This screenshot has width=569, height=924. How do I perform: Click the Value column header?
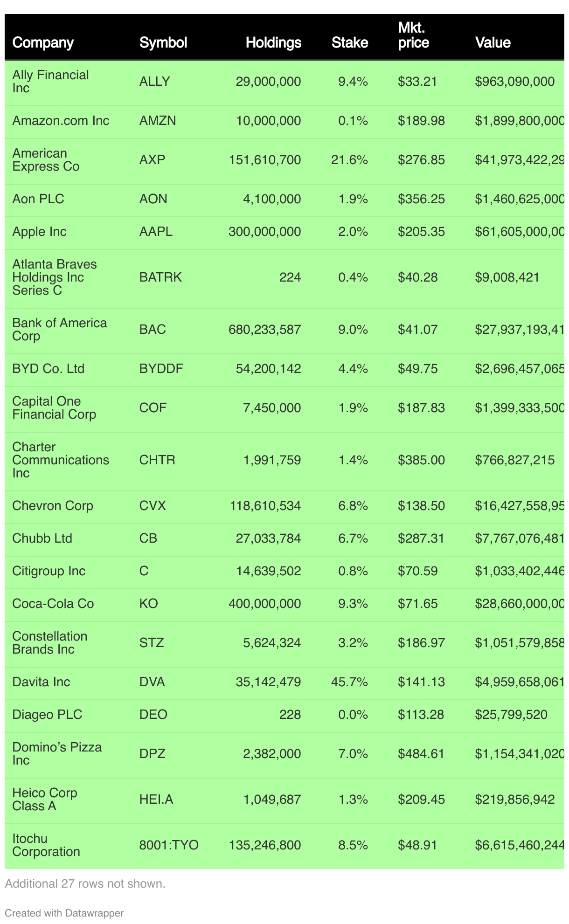(493, 42)
